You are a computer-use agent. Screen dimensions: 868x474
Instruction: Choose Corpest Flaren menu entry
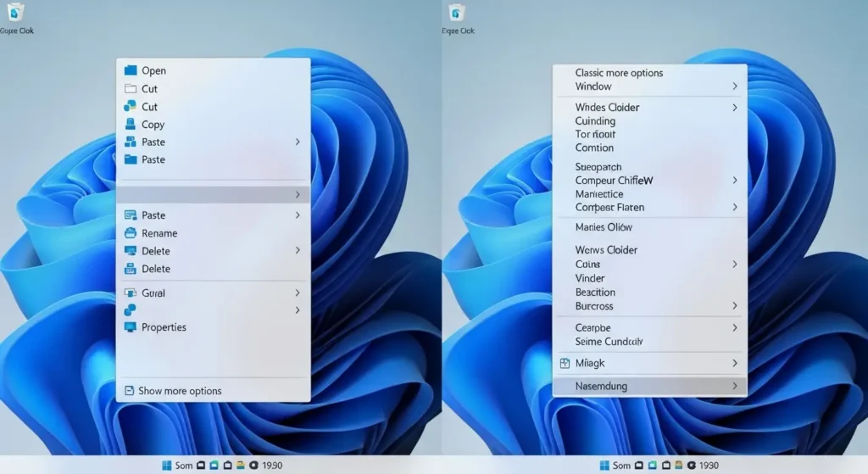tap(649, 207)
